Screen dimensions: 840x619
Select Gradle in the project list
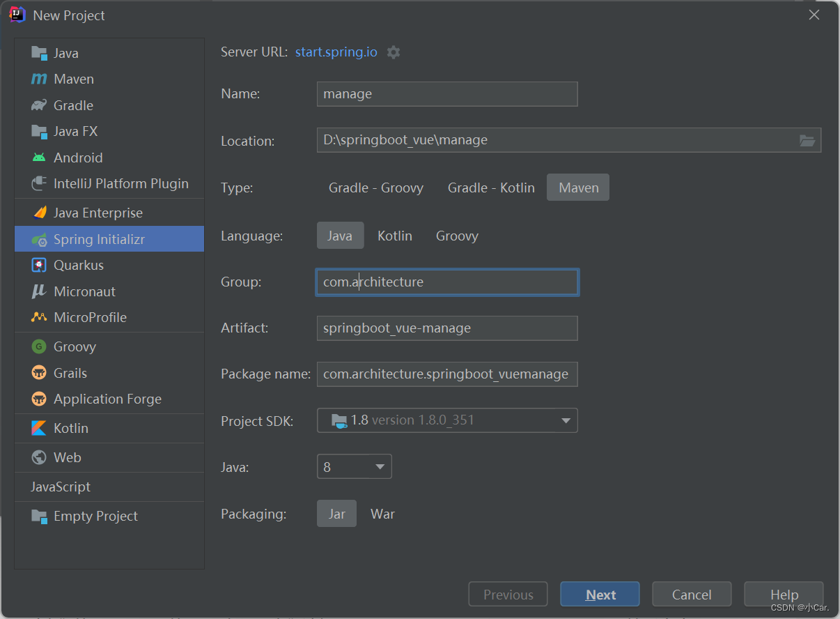[109, 105]
